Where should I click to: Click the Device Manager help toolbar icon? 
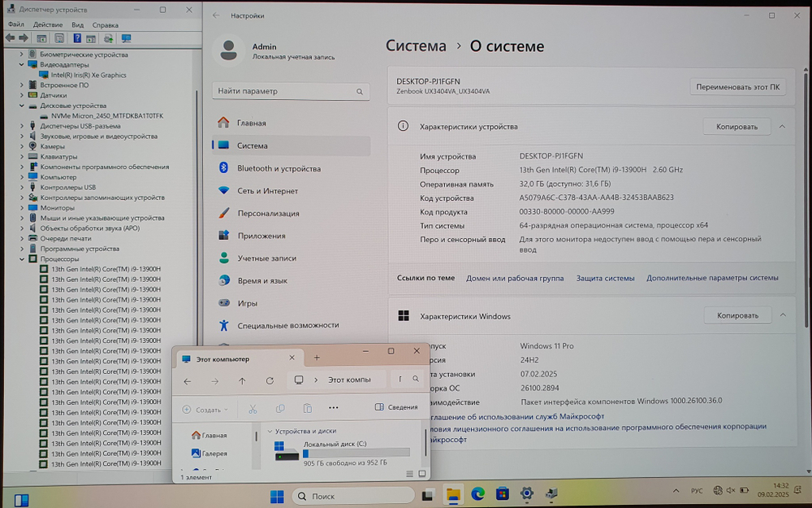point(77,38)
